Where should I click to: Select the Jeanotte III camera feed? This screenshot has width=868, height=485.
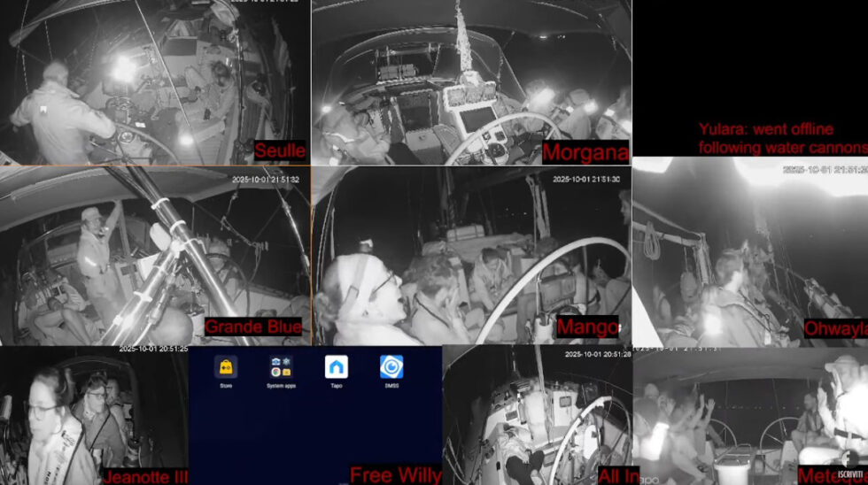tap(94, 414)
